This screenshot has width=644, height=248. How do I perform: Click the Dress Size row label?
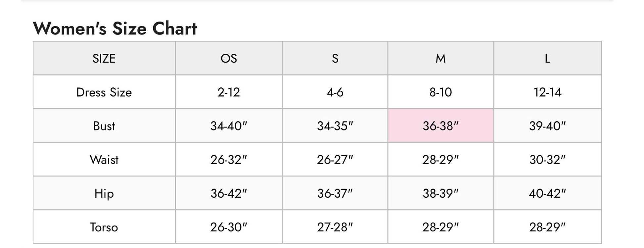coord(104,92)
